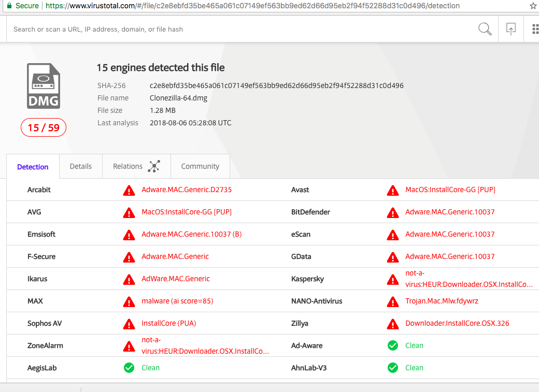This screenshot has width=539, height=392.
Task: Click Arcabit's red warning triangle
Action: [129, 190]
